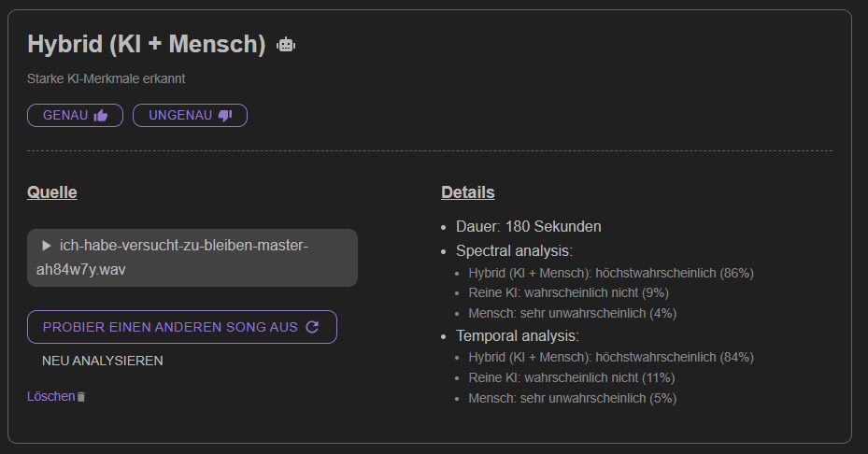This screenshot has width=868, height=454.
Task: Select the Quelle section heading
Action: coord(52,192)
